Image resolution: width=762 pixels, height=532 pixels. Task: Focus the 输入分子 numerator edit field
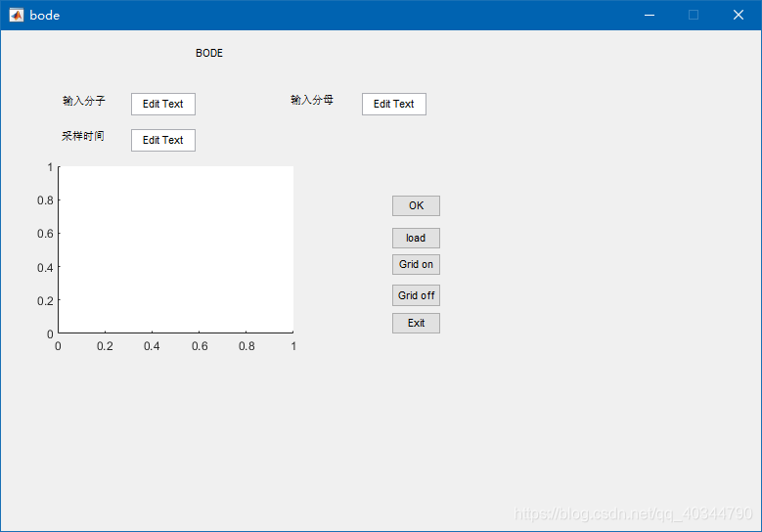pyautogui.click(x=163, y=104)
